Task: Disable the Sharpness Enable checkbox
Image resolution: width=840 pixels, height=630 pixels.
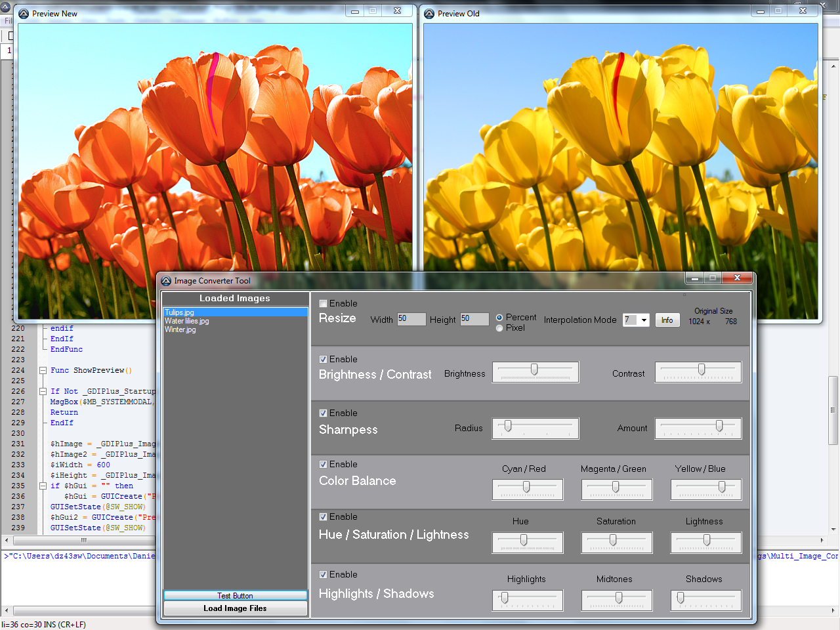Action: 323,413
